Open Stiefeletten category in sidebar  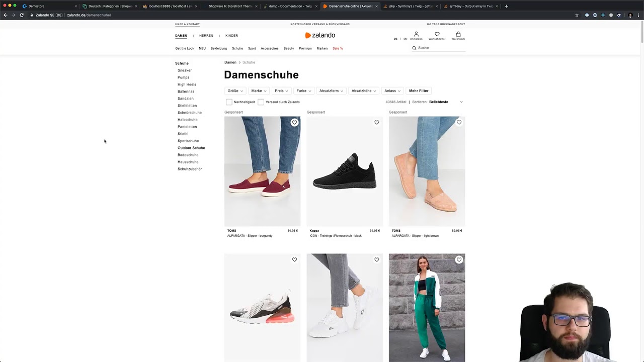(187, 106)
